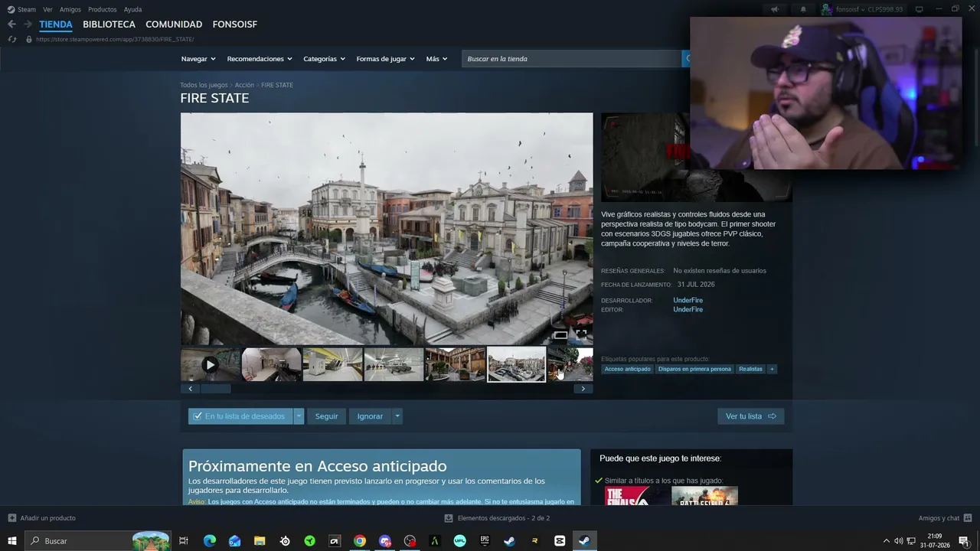The image size is (980, 551).
Task: Open the Ayuda menu
Action: pyautogui.click(x=132, y=9)
